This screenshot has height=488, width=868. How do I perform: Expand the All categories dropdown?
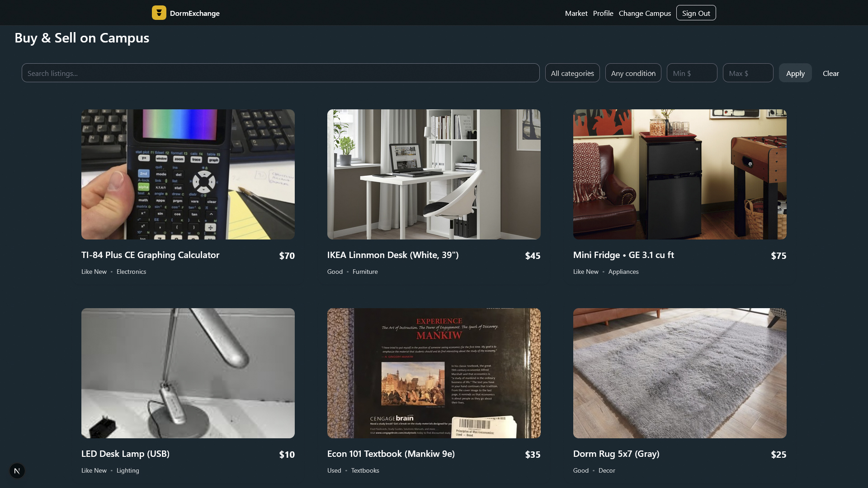coord(572,73)
